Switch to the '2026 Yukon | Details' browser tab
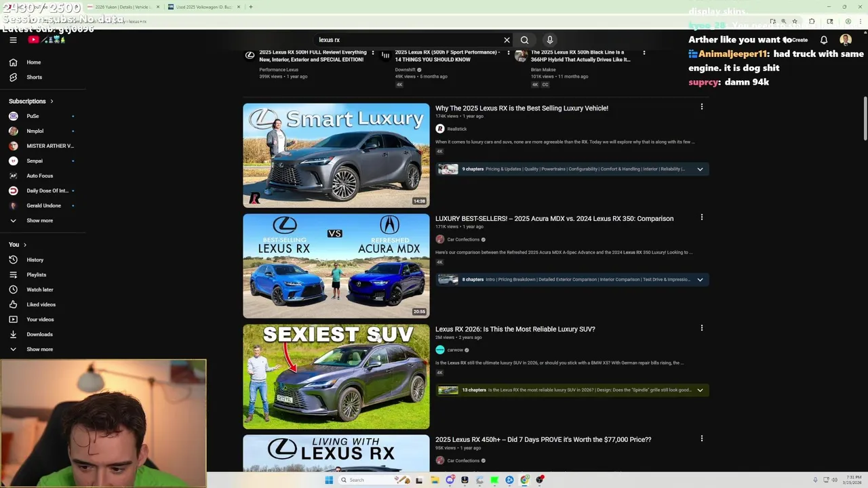This screenshot has width=868, height=488. [x=123, y=7]
